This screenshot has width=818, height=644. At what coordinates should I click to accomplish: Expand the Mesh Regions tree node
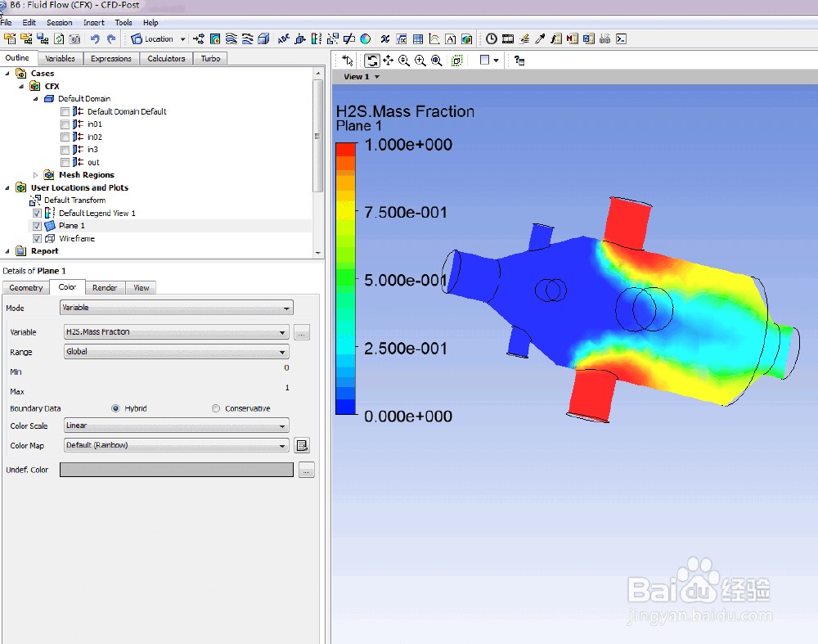tap(35, 175)
